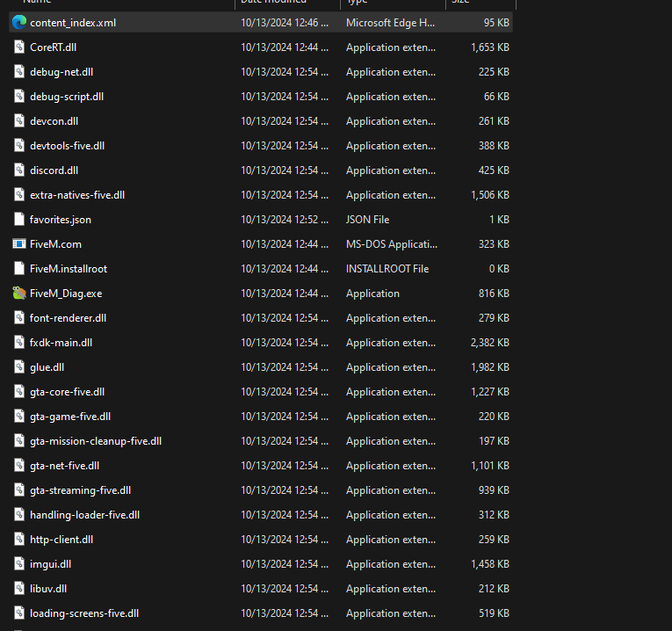Select the FiveM_Diag.exe file name
The image size is (672, 631).
coord(66,294)
